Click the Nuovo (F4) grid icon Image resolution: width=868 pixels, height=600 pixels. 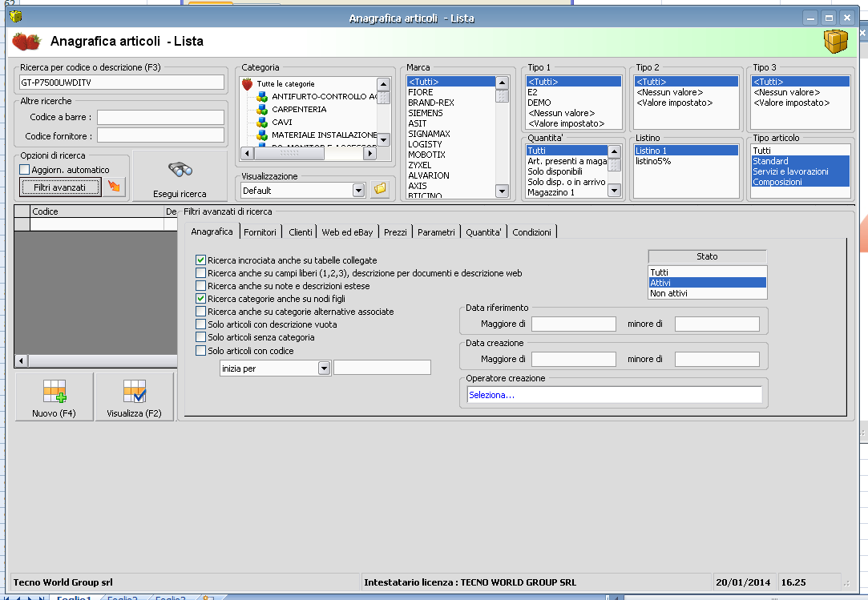pos(55,392)
